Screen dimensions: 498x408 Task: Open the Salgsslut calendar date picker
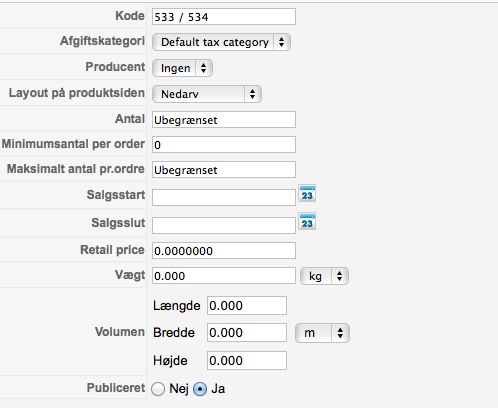[x=307, y=221]
